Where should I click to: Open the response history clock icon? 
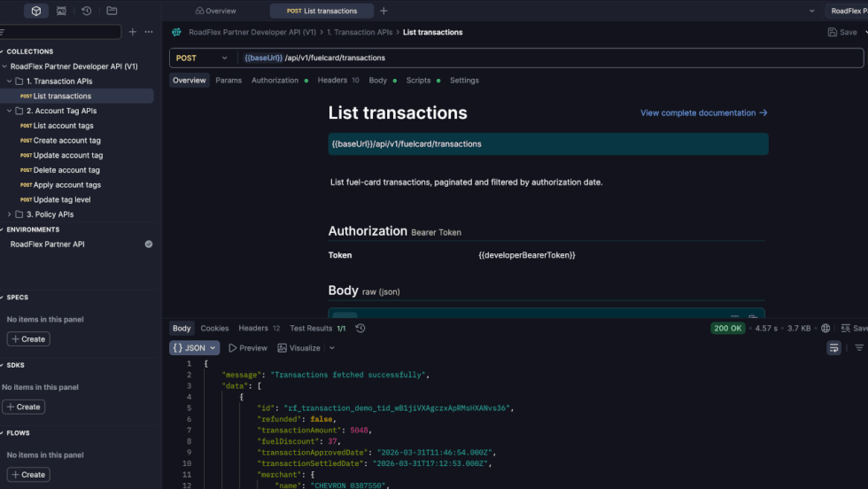(360, 329)
